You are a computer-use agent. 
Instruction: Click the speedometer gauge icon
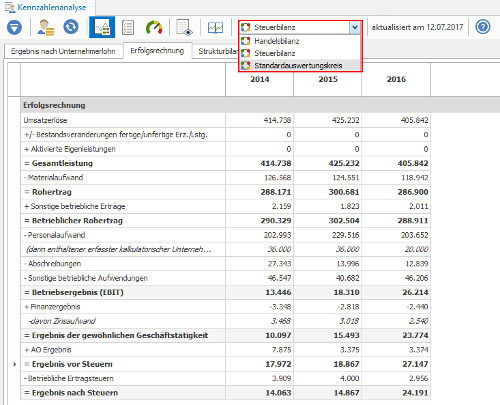tap(154, 27)
